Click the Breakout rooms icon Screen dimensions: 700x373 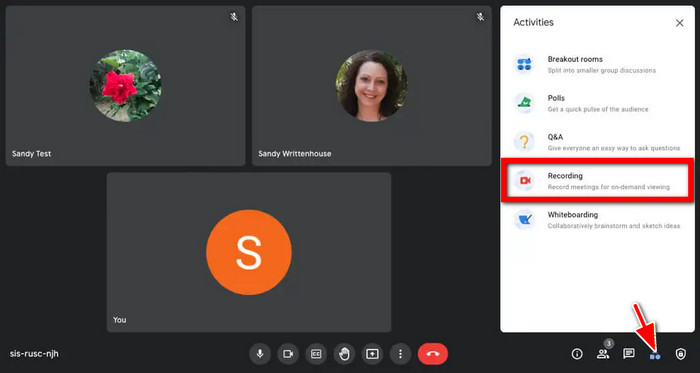click(x=524, y=64)
